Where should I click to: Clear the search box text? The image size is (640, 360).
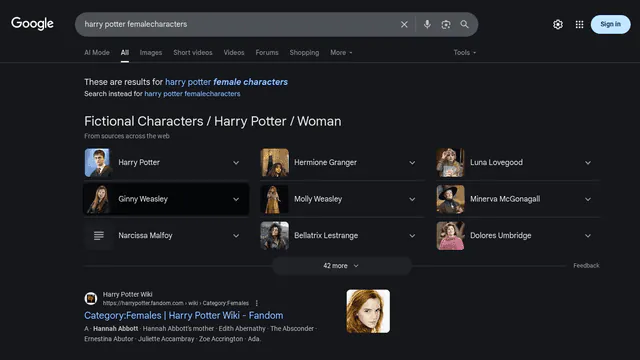tap(404, 24)
